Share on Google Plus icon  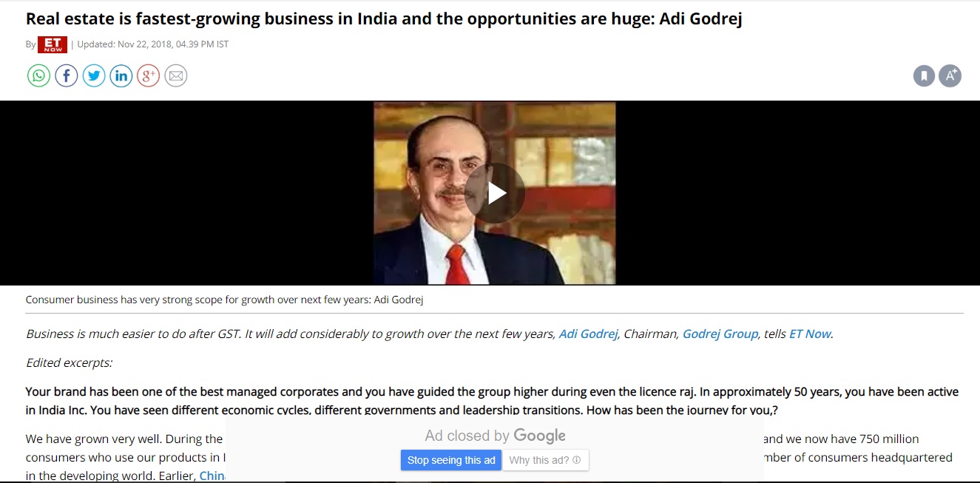pyautogui.click(x=149, y=75)
